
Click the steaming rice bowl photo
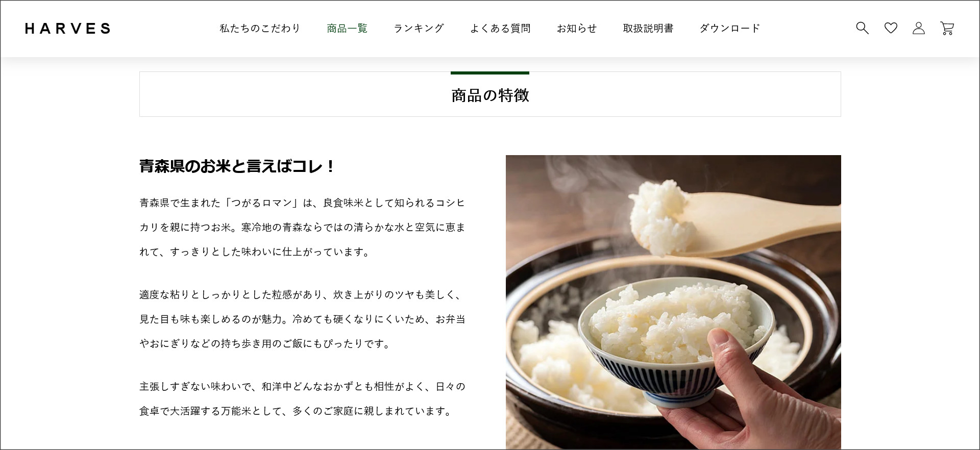click(673, 302)
